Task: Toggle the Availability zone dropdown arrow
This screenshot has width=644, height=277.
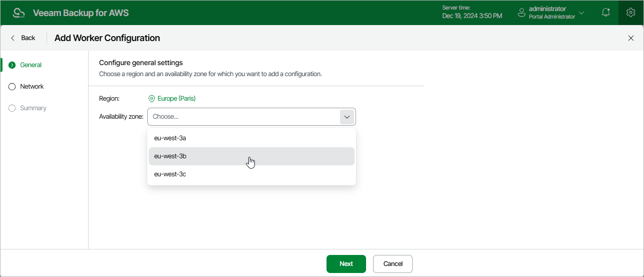Action: (x=347, y=117)
